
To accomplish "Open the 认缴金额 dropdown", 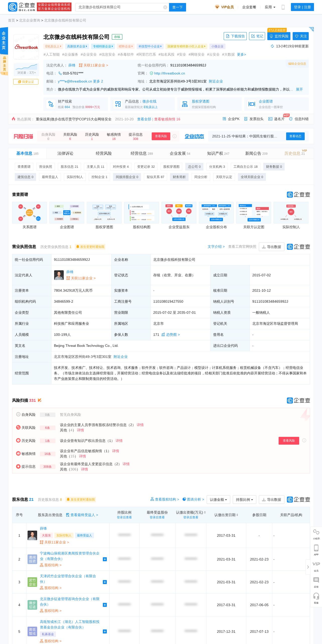I will [x=218, y=500].
